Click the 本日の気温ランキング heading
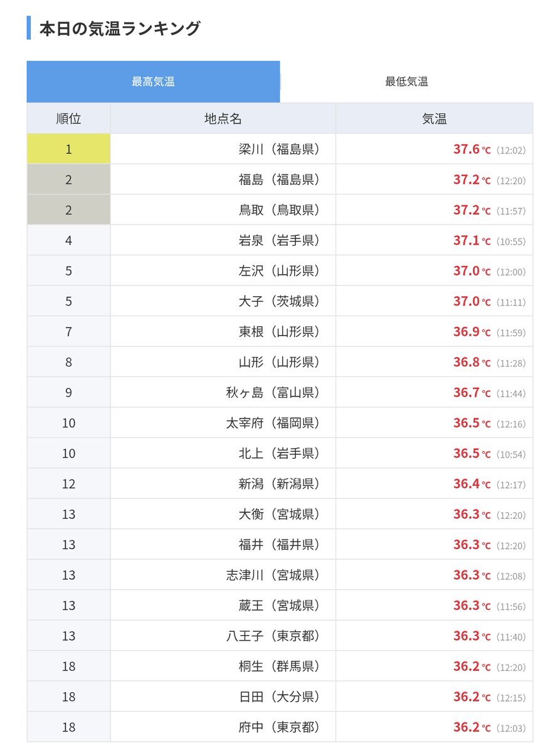 [x=120, y=29]
